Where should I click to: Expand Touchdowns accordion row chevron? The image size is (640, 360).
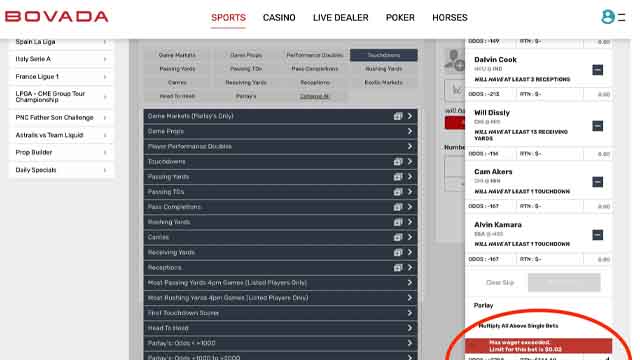pos(410,162)
